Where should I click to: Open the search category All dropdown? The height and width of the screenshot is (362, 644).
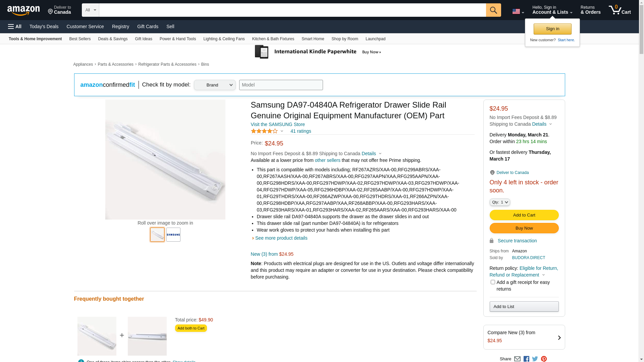click(91, 10)
